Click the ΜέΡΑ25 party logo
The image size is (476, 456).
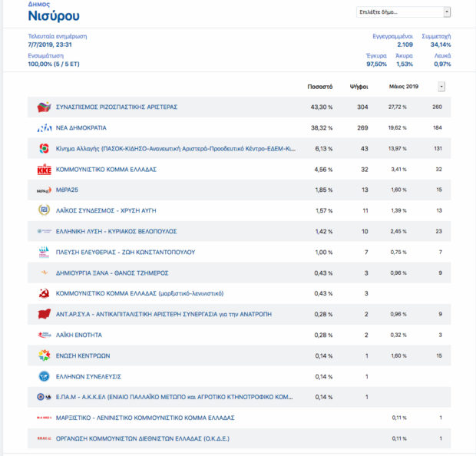click(x=44, y=190)
